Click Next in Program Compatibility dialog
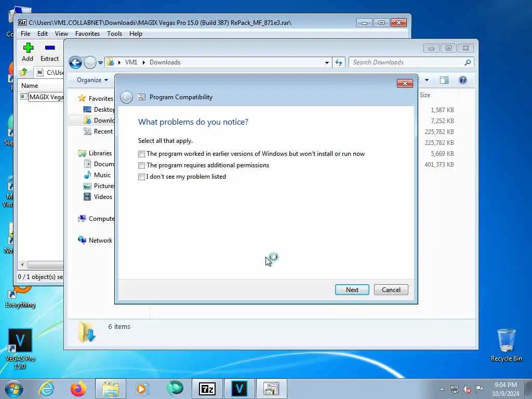 click(x=352, y=290)
